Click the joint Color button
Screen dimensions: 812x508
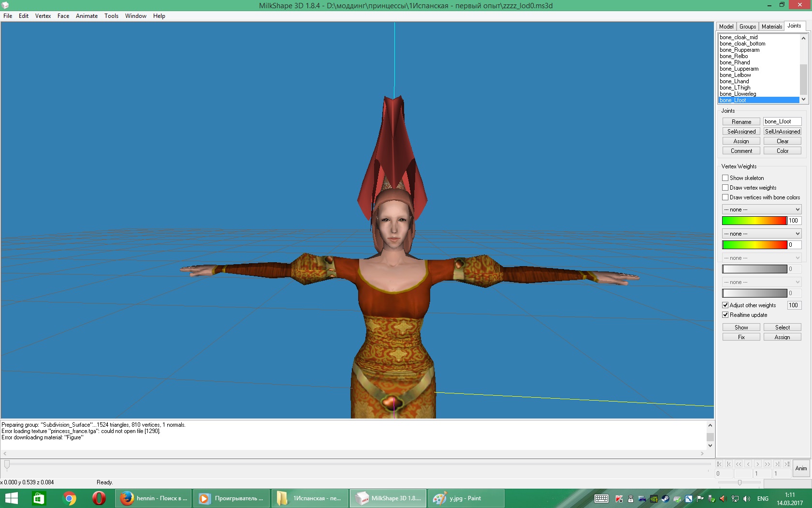click(783, 151)
